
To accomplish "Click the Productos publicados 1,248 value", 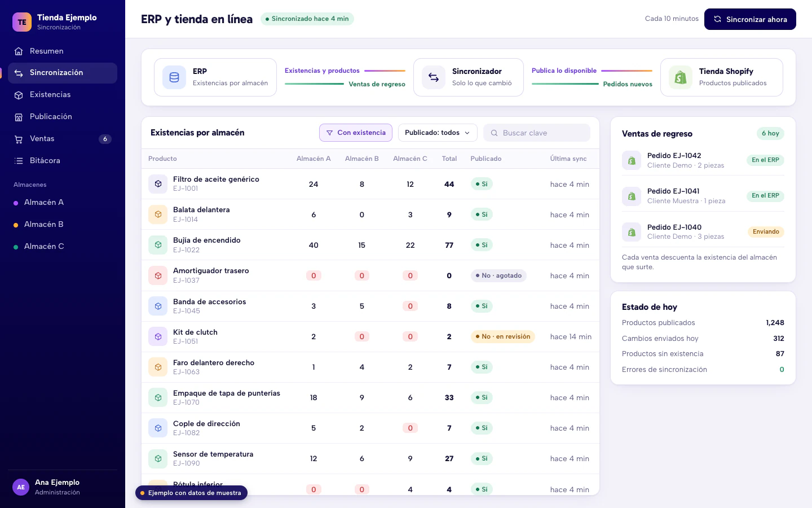I will point(775,323).
